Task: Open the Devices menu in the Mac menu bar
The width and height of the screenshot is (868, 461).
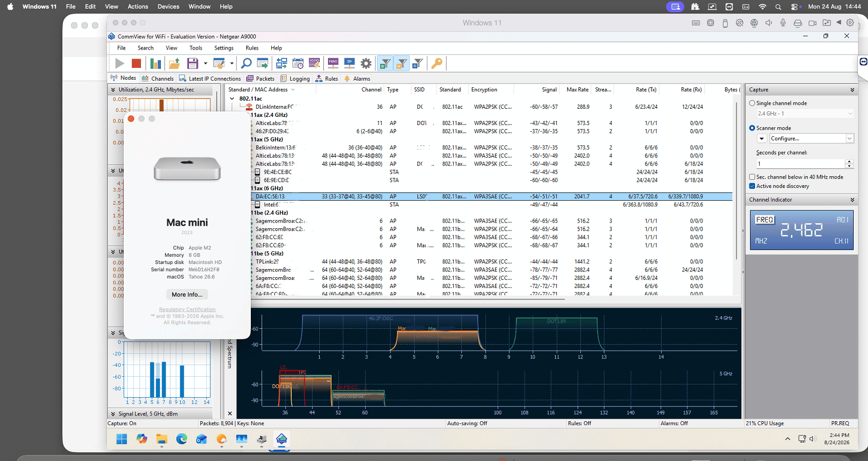Action: [x=169, y=7]
